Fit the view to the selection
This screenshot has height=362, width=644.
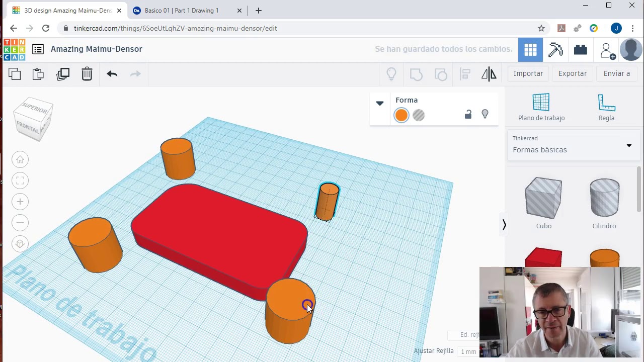[x=20, y=180]
